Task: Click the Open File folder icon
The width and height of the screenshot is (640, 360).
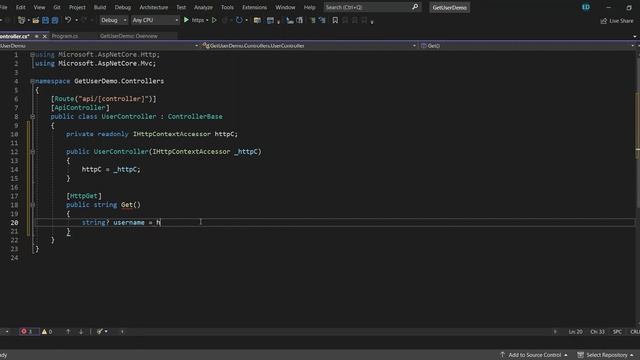Action: (x=36, y=20)
